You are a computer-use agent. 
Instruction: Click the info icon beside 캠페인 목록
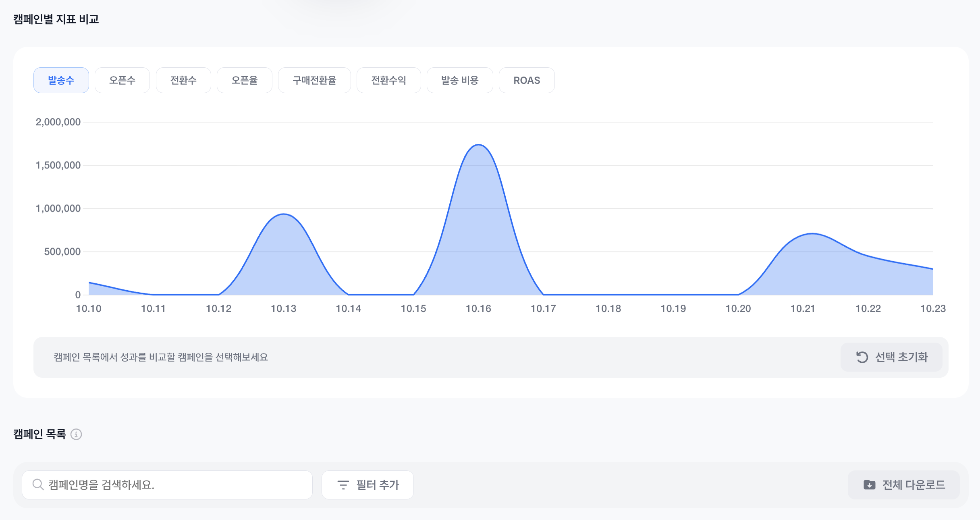[x=76, y=434]
